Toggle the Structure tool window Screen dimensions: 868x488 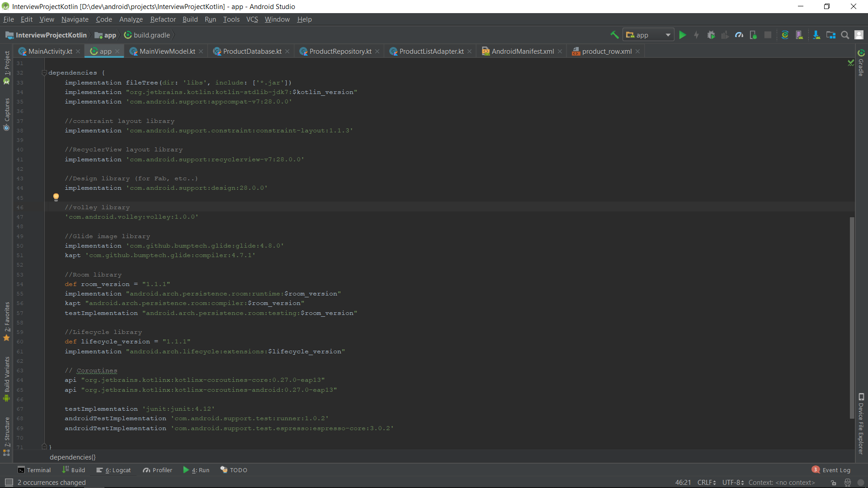[7, 436]
